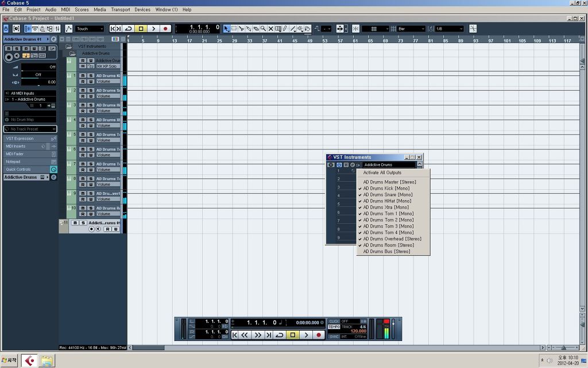Select the Draw pencil tool

285,29
